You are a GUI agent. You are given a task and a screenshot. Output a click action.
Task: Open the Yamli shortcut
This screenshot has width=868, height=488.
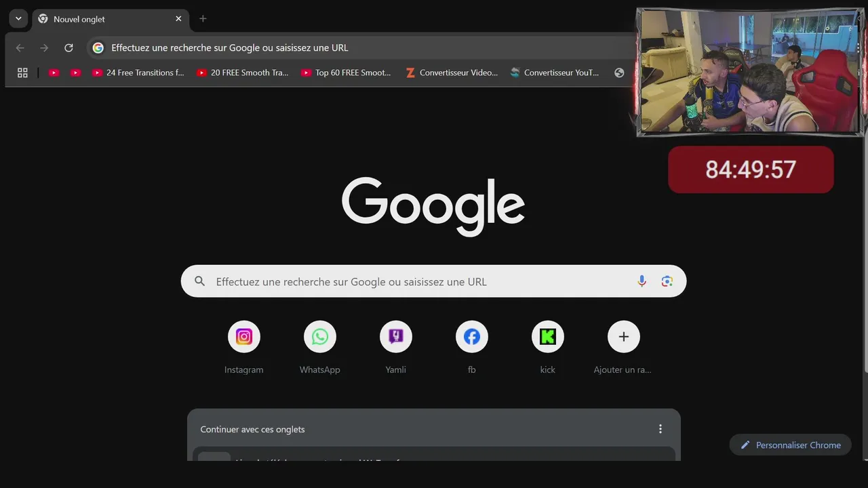tap(396, 348)
